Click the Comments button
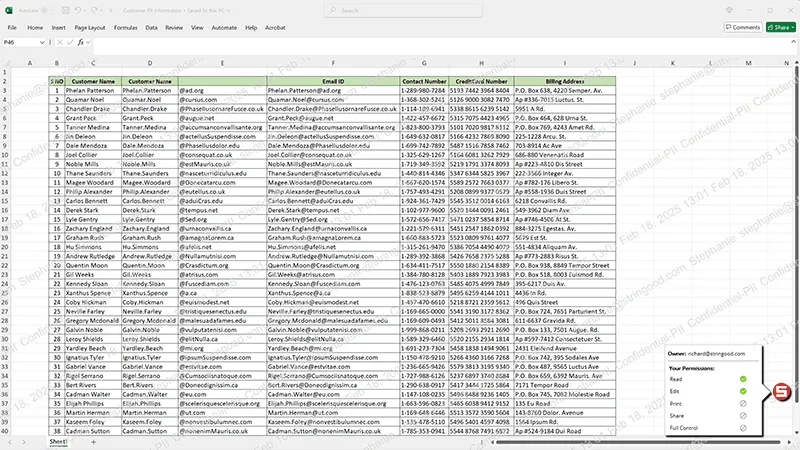Screen dimensions: 800x450 743,28
